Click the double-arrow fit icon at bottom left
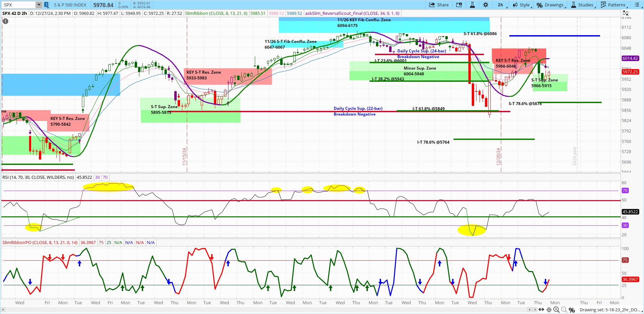644x314 pixels. pyautogui.click(x=541, y=310)
